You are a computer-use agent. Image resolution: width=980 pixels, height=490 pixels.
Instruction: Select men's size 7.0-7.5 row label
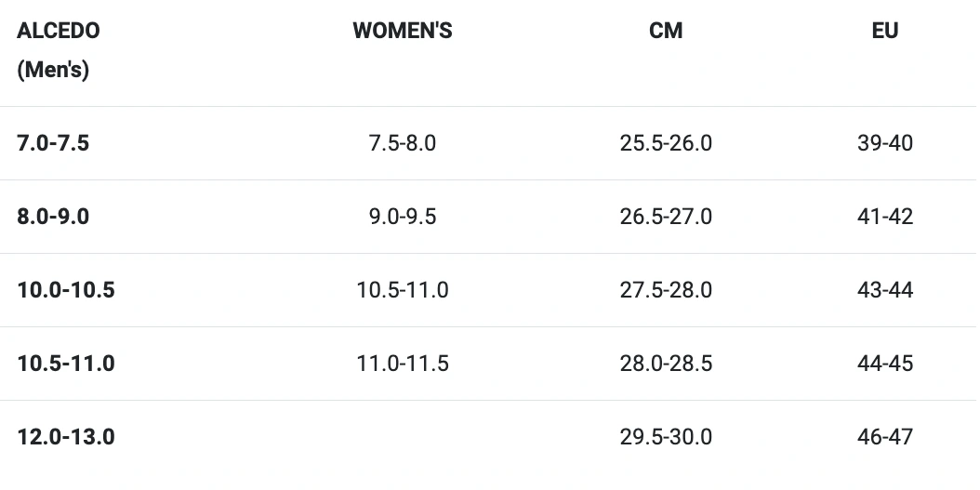coord(53,143)
